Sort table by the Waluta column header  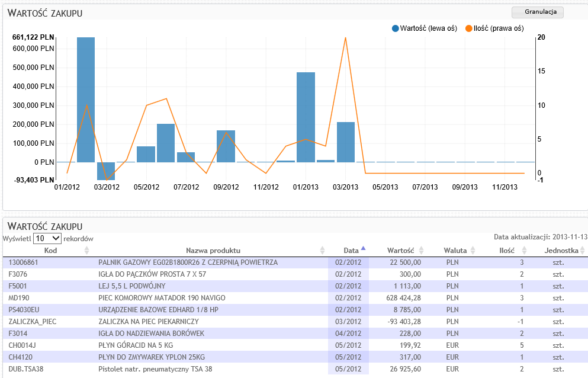pyautogui.click(x=455, y=251)
